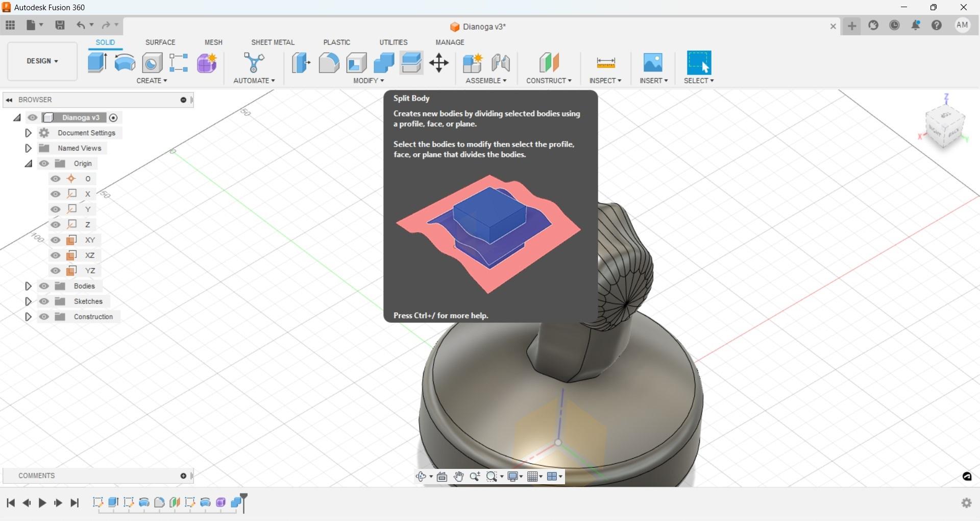Open the MODIFY dropdown menu
The image size is (980, 521).
click(x=369, y=81)
